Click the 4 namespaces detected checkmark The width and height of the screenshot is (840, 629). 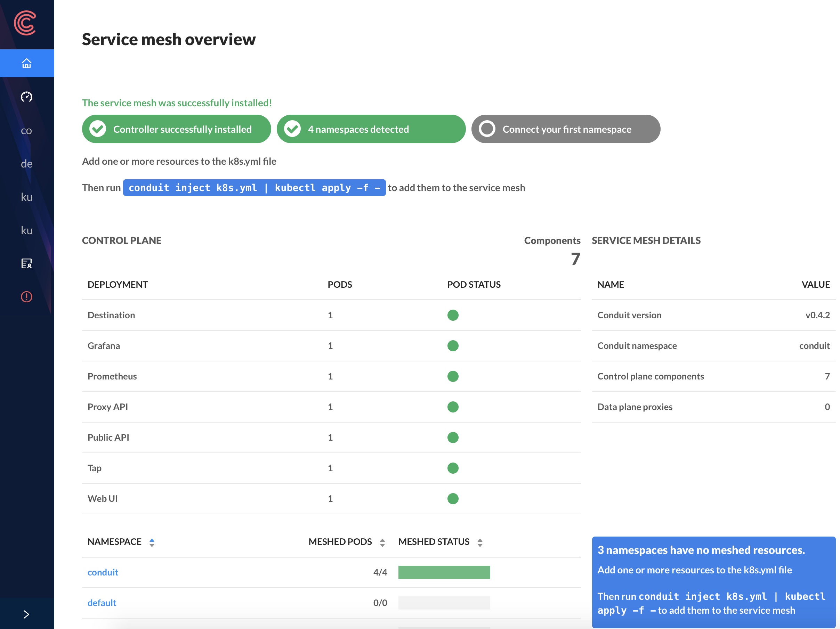pos(292,129)
